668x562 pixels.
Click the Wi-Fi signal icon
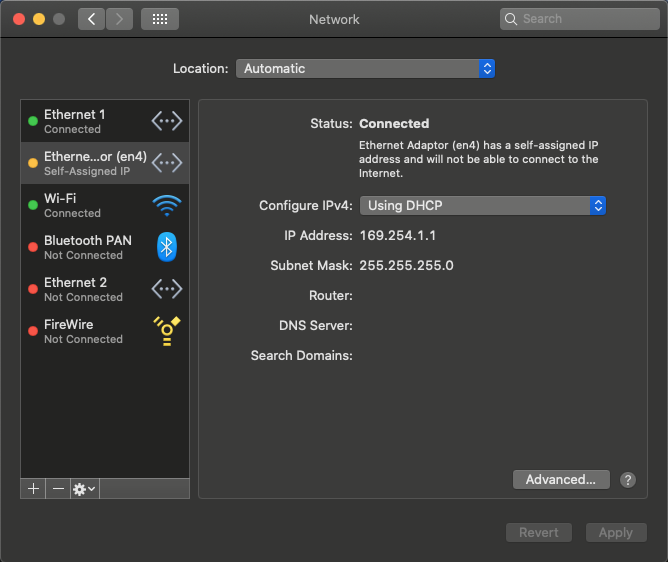pos(167,205)
